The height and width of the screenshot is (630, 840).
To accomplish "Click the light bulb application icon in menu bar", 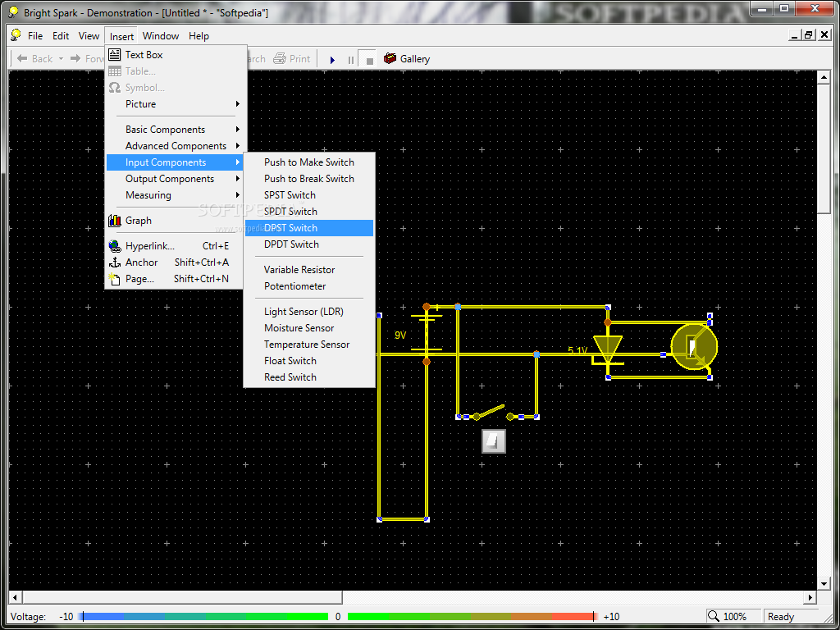I will 16,35.
